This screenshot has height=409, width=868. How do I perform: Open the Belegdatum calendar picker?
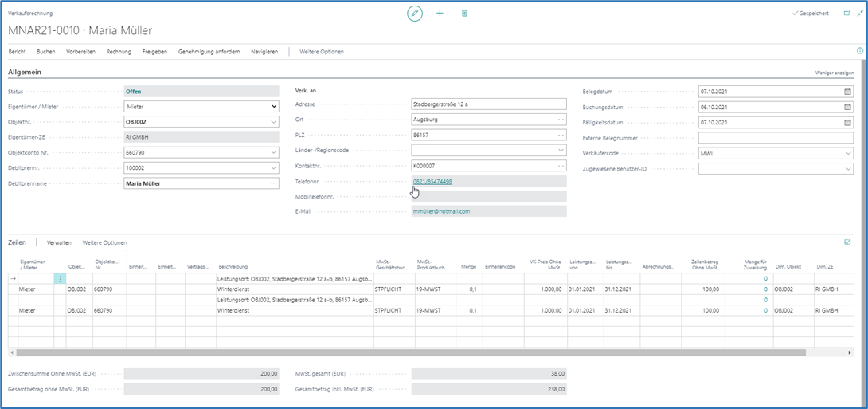pos(847,92)
